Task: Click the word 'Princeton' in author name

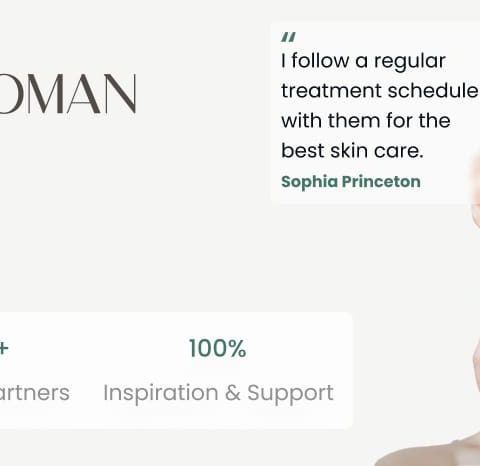Action: (381, 182)
